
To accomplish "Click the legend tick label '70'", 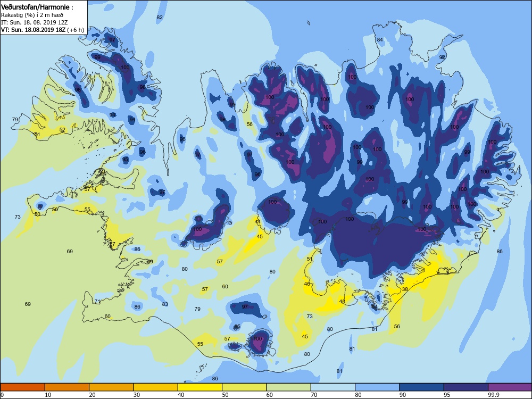I will [x=314, y=395].
